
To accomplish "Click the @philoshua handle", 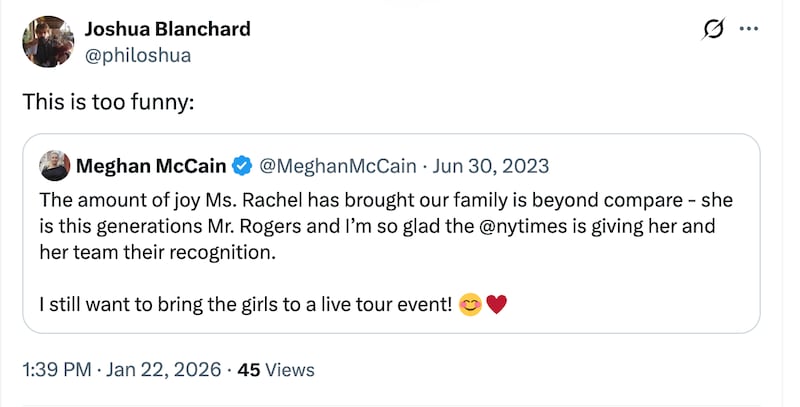I will (138, 54).
